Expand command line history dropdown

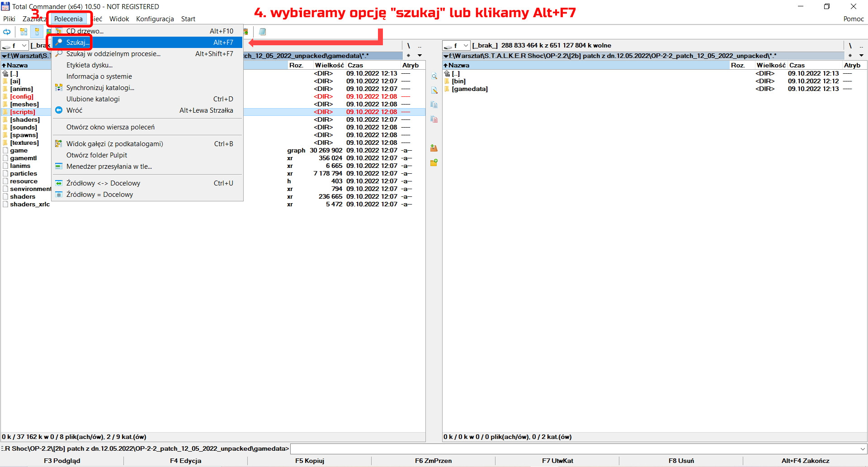point(863,449)
